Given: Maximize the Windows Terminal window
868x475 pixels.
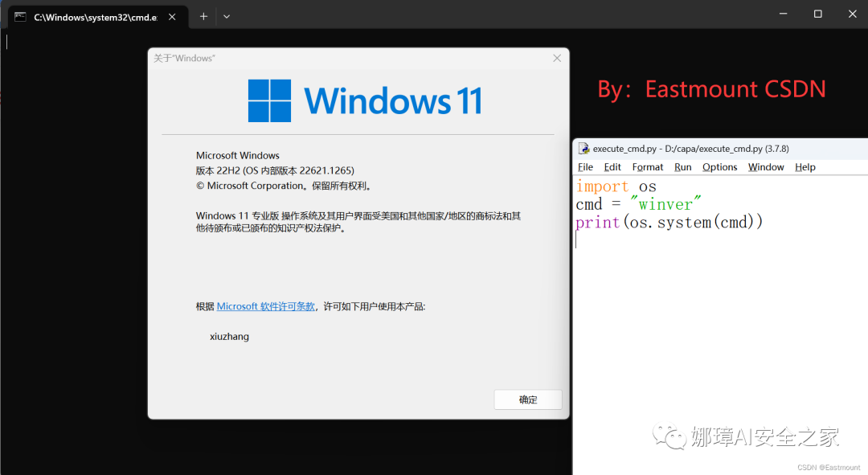Looking at the screenshot, I should tap(817, 14).
